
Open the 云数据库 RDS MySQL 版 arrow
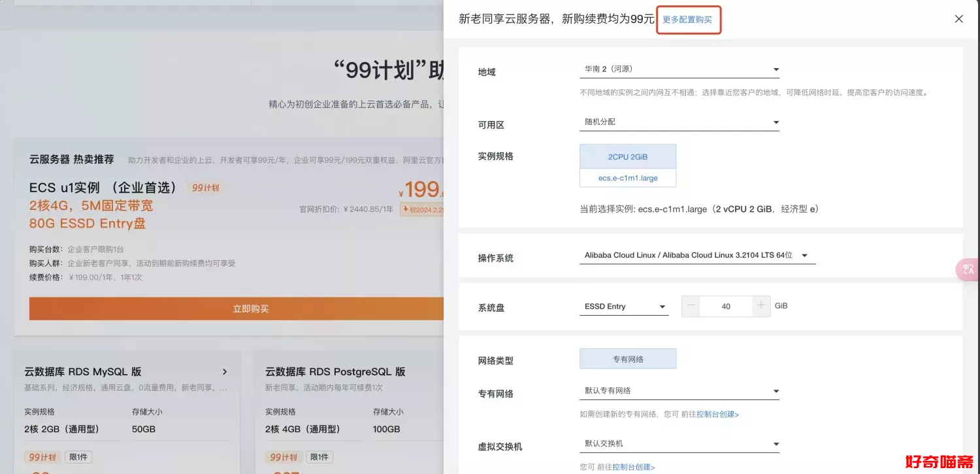tap(225, 372)
